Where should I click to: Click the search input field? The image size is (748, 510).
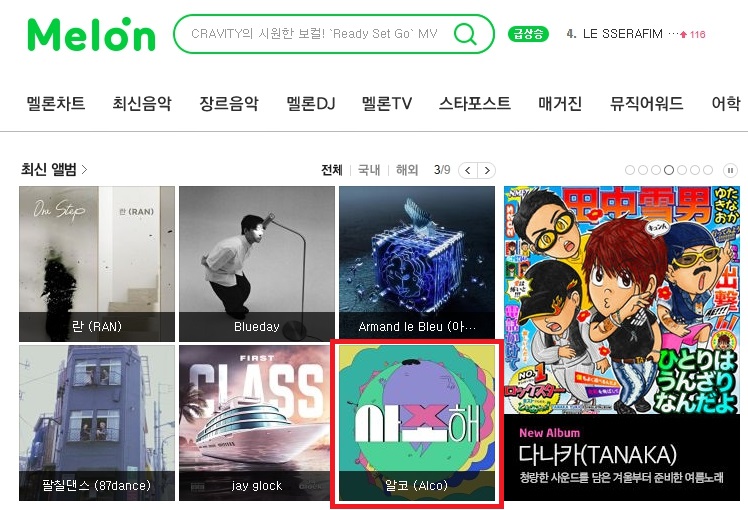[314, 34]
